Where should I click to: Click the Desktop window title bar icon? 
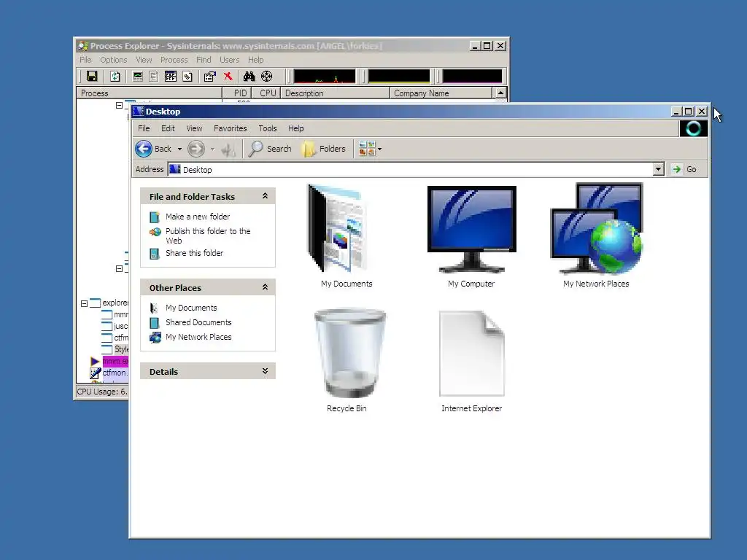(138, 111)
